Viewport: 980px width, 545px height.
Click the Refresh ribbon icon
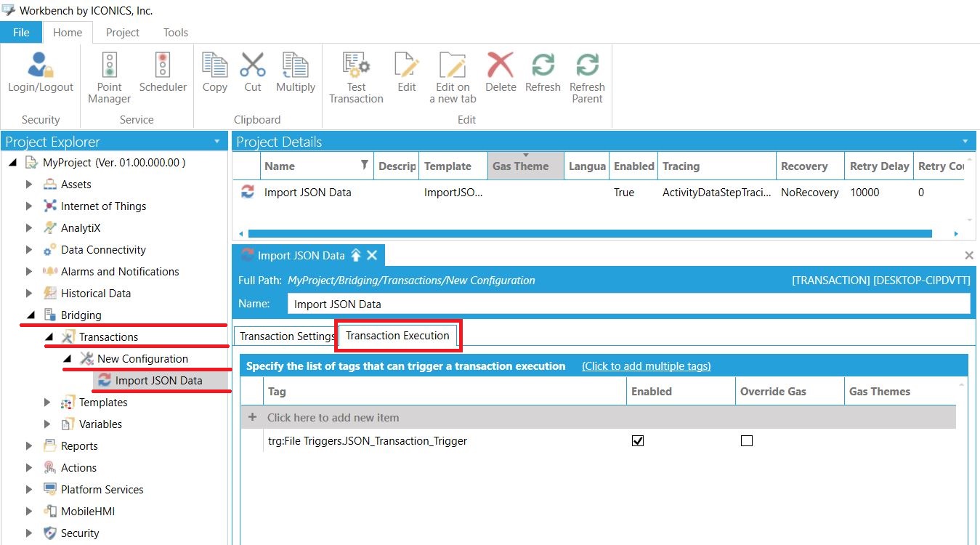point(543,65)
